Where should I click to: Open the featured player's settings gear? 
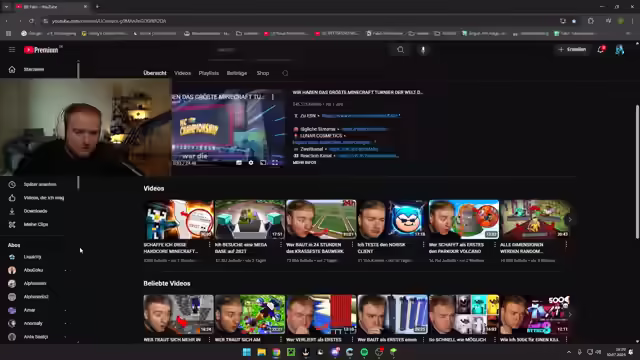pyautogui.click(x=251, y=162)
